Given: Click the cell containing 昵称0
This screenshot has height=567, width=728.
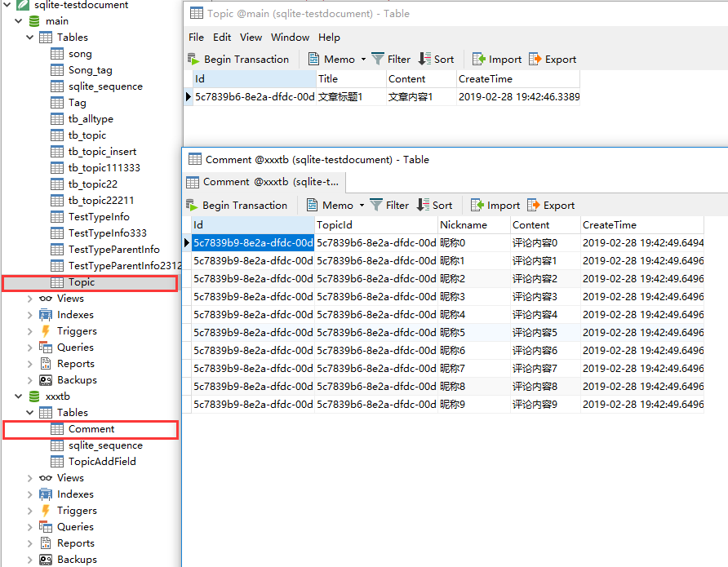Looking at the screenshot, I should click(x=474, y=242).
